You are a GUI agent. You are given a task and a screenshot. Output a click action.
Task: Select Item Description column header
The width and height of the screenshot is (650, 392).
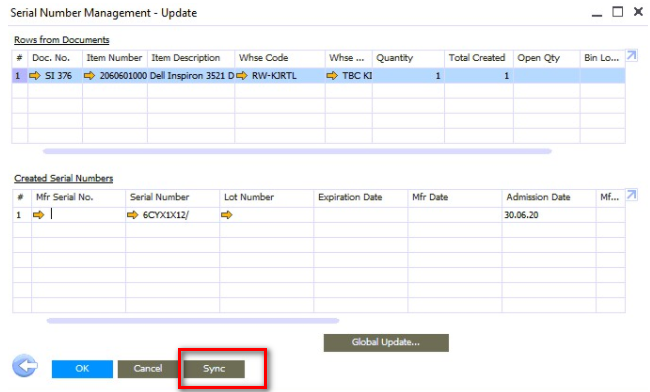[x=191, y=58]
